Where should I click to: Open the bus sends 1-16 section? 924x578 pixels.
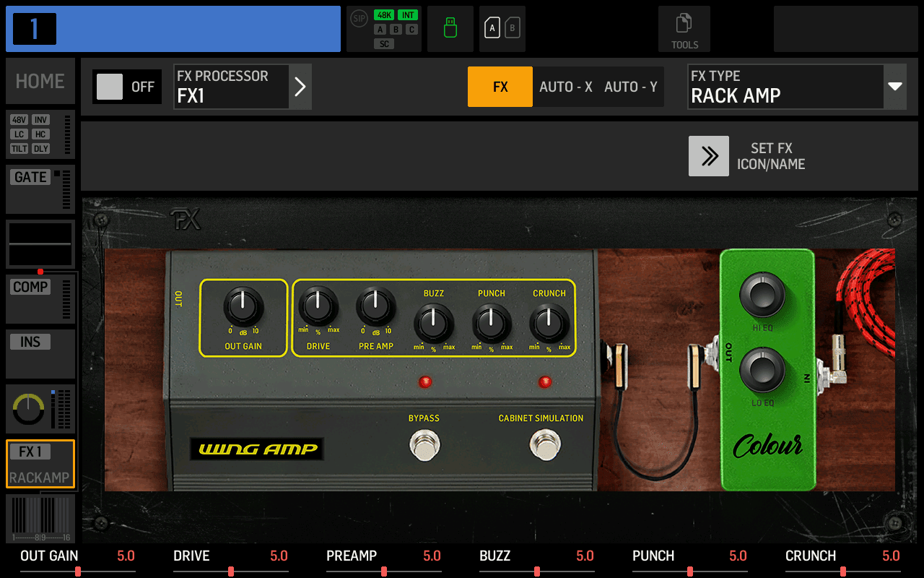(40, 519)
